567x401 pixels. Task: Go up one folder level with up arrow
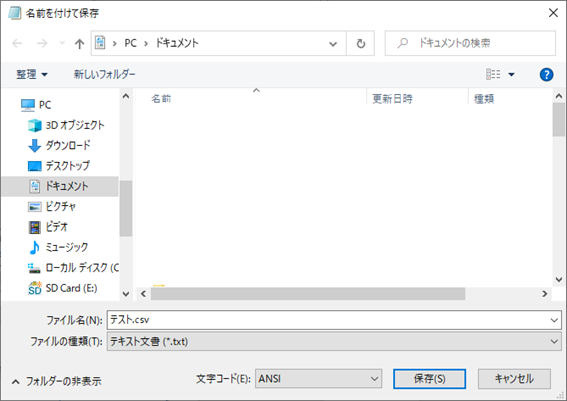tap(79, 44)
